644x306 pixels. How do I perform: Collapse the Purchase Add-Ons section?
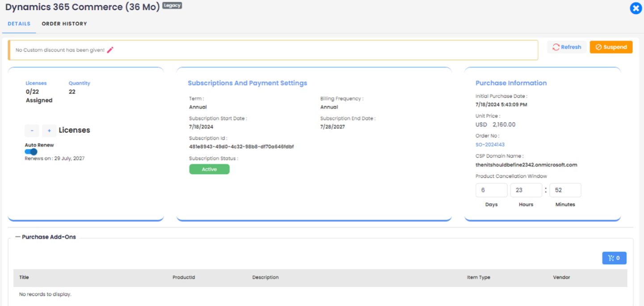(x=18, y=237)
